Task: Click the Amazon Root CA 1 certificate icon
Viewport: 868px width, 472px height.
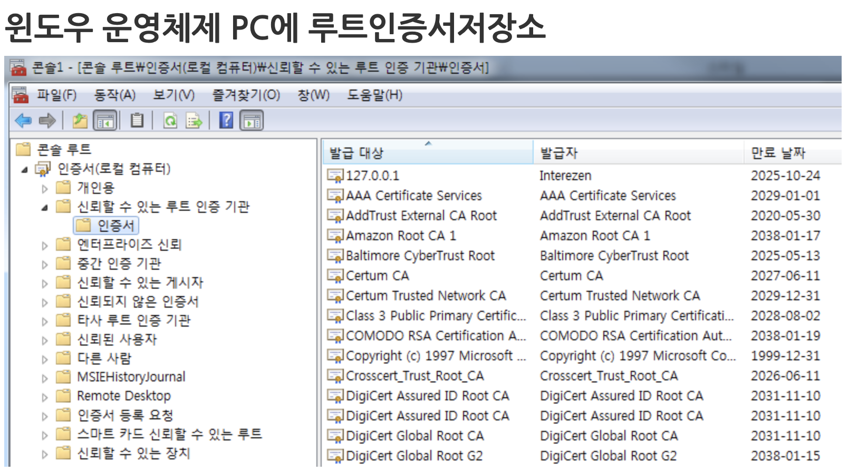Action: pos(335,235)
